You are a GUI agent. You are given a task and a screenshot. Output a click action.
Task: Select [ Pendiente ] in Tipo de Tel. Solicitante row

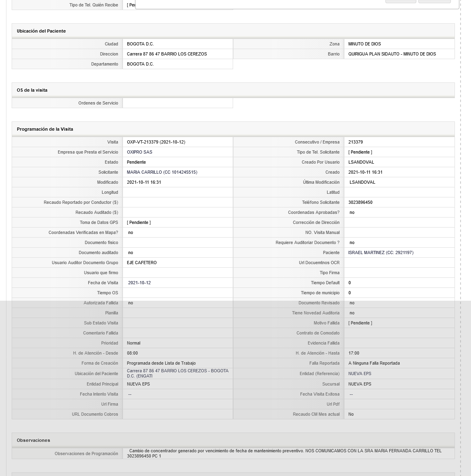point(360,152)
